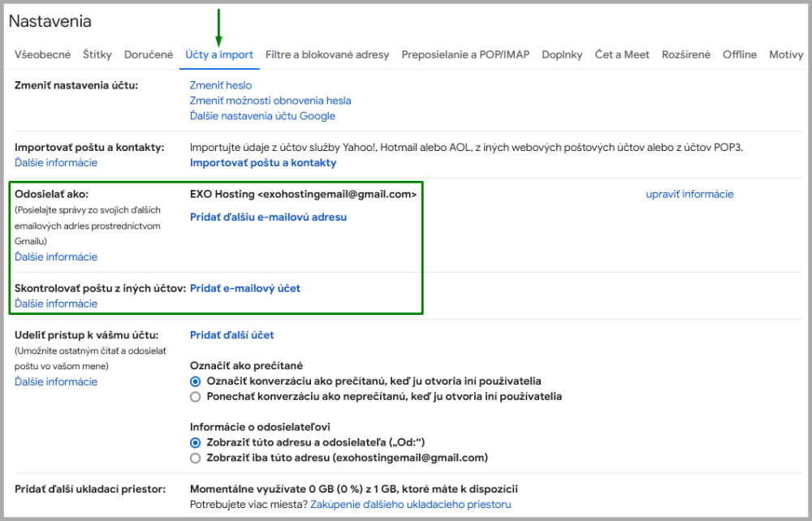The width and height of the screenshot is (812, 521).
Task: Click Pridať e-mailový účet link
Action: 245,289
